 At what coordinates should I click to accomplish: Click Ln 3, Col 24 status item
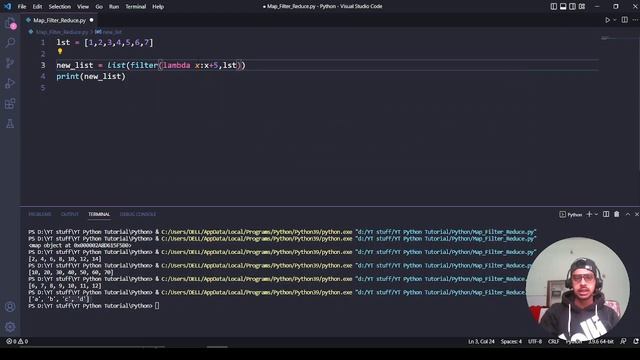pyautogui.click(x=481, y=341)
